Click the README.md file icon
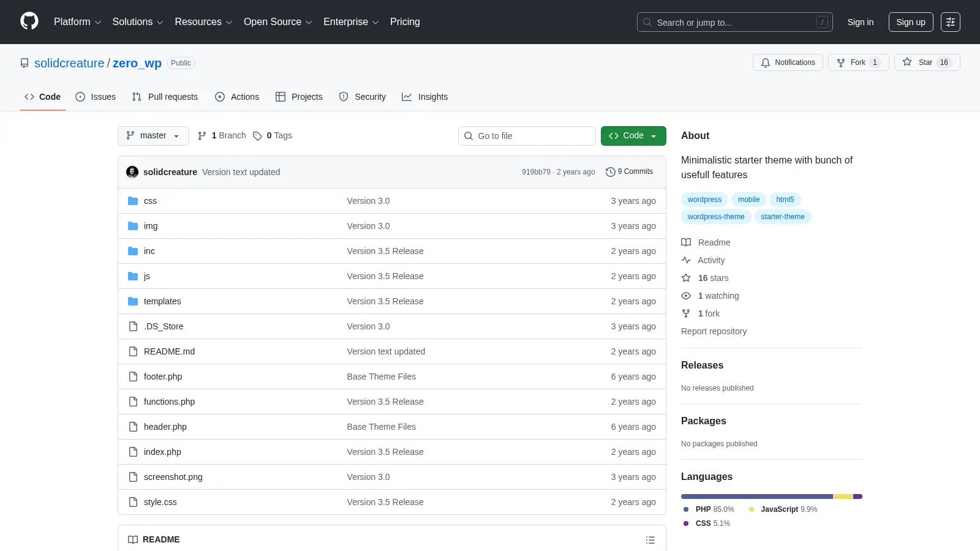Screen dimensions: 980x551 click(133, 351)
